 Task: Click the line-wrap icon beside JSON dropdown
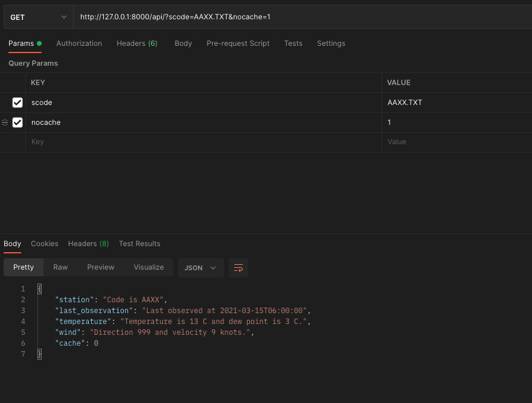click(238, 267)
